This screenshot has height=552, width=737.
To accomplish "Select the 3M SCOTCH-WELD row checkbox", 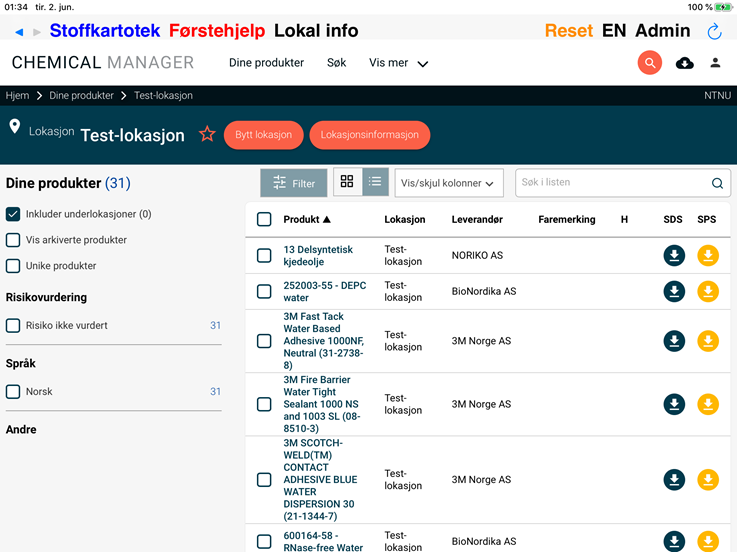I will pos(264,480).
